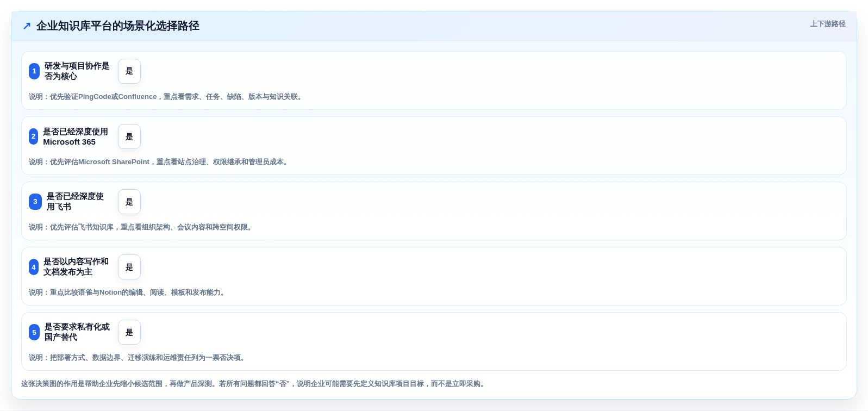868x411 pixels.
Task: Click step number 1 badge
Action: (34, 71)
